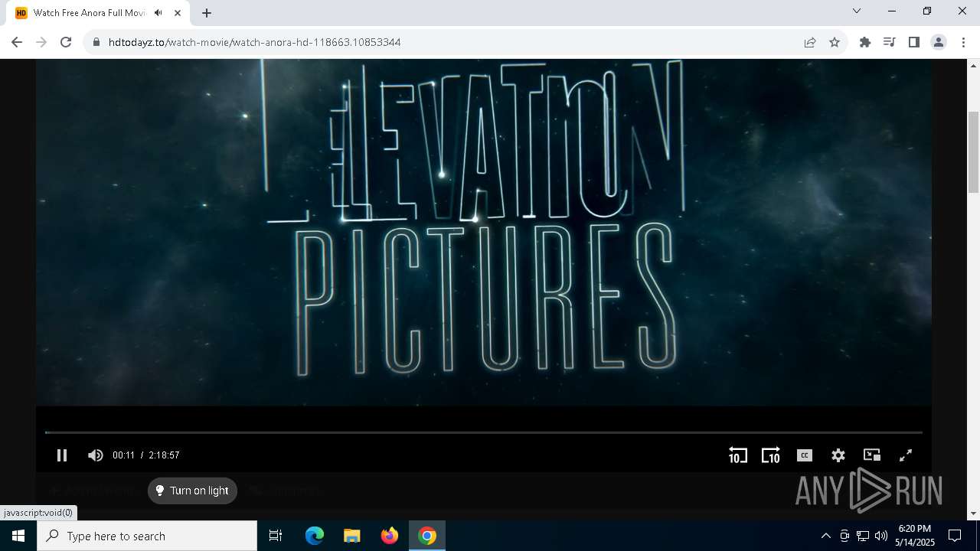This screenshot has width=980, height=551.
Task: Enable picture-in-picture mode
Action: [871, 455]
